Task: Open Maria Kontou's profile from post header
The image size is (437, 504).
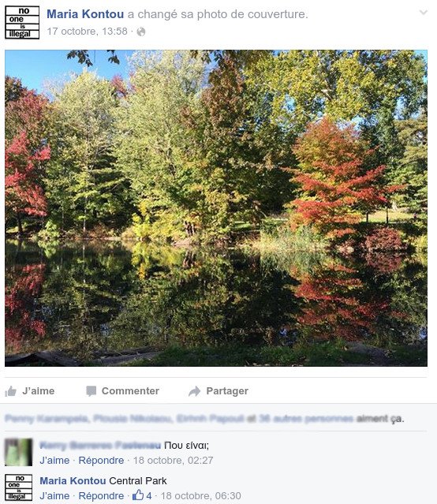Action: point(85,14)
